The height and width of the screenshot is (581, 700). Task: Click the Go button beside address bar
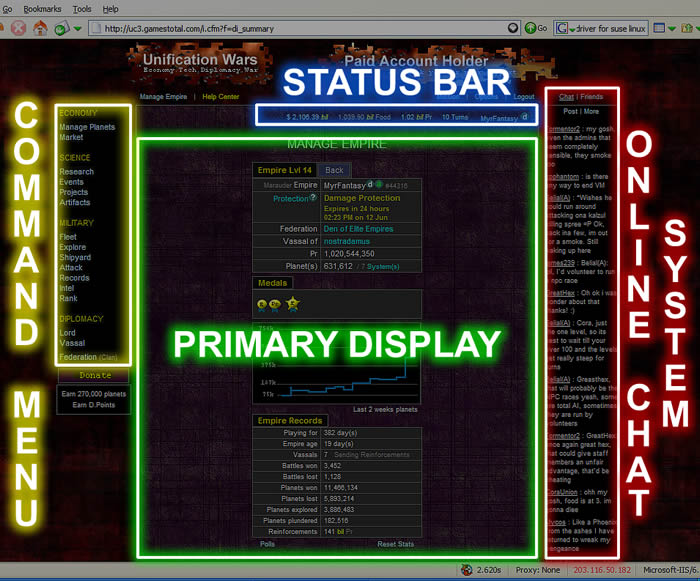[x=535, y=28]
